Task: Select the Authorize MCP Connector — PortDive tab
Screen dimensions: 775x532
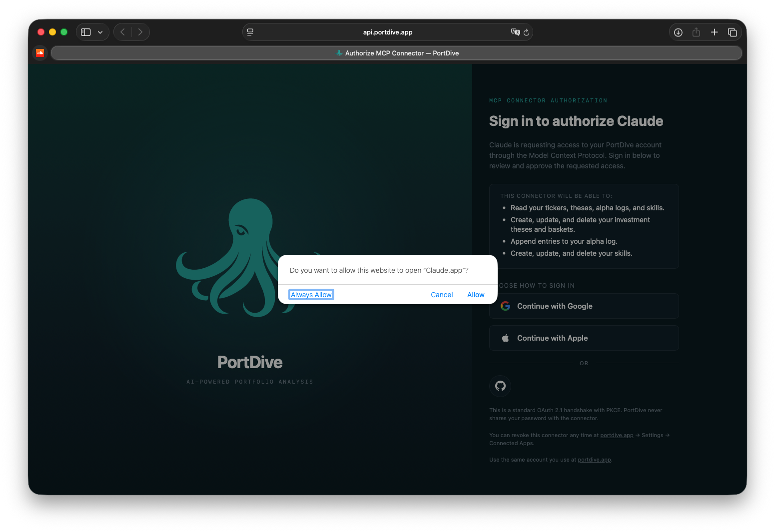Action: [x=397, y=53]
